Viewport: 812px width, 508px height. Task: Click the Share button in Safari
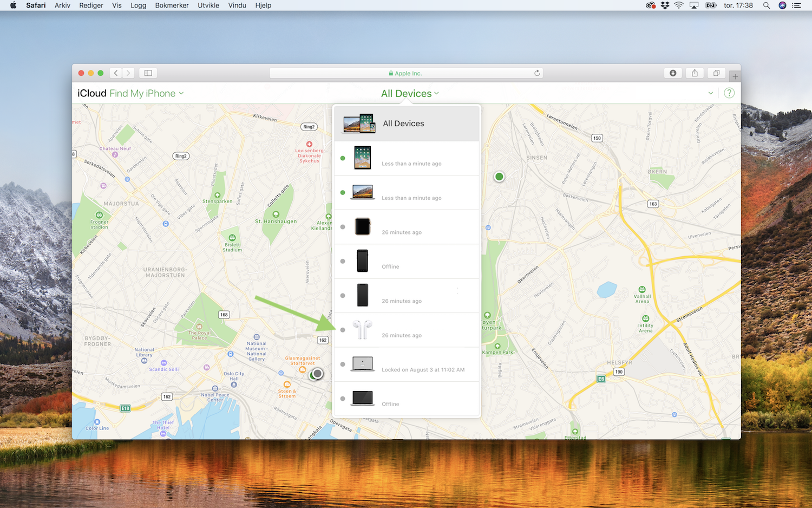[x=695, y=73]
